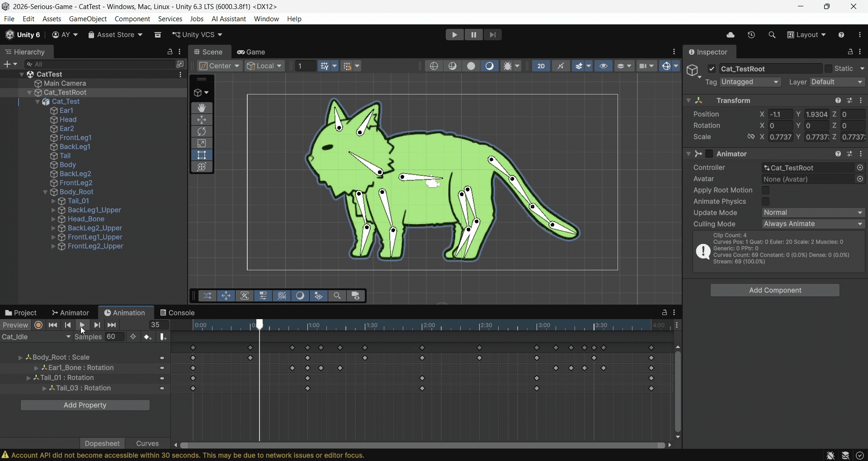
Task: Select the Rotate tool in scene toolbar
Action: [202, 132]
